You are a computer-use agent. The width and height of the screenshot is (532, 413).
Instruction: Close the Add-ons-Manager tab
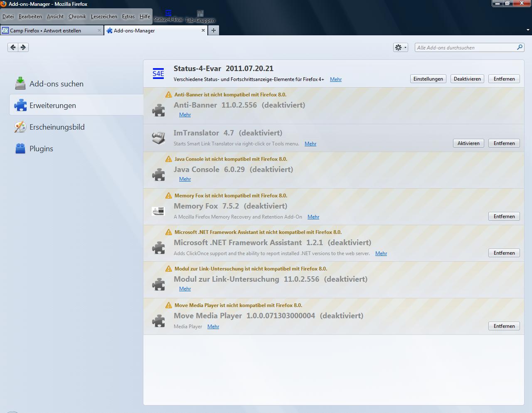click(x=203, y=30)
